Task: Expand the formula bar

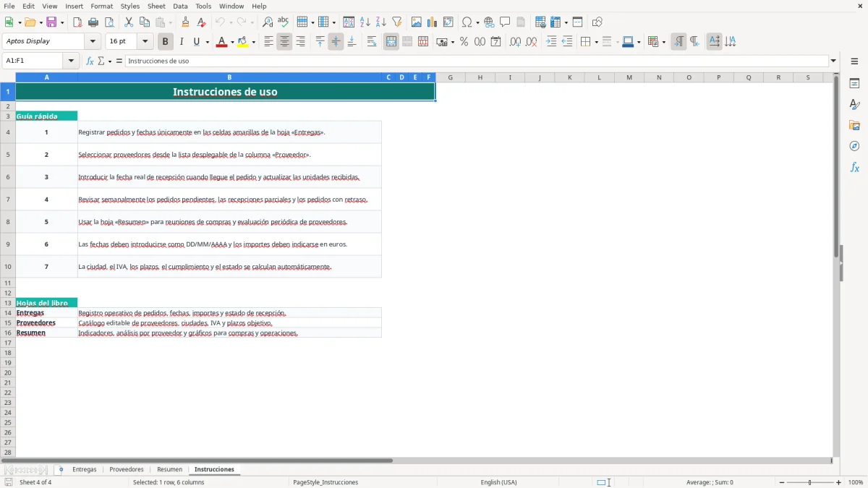Action: point(833,61)
